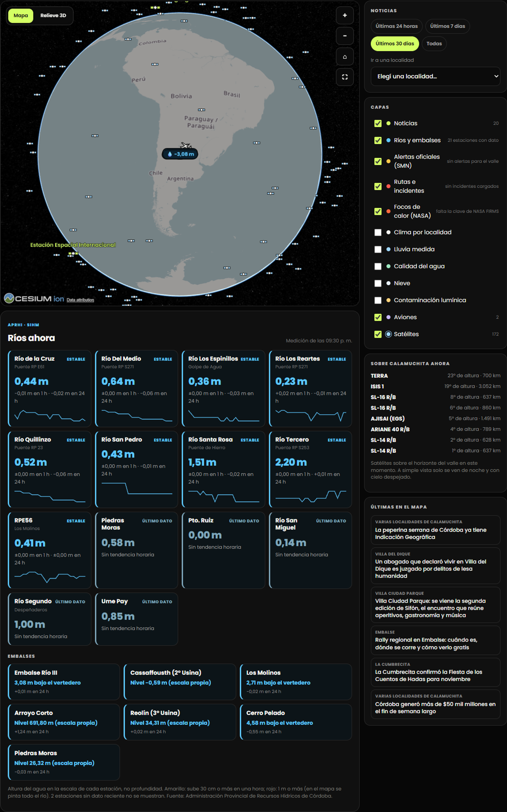Image resolution: width=507 pixels, height=812 pixels.
Task: Enable Lluvia medida layer
Action: click(378, 249)
